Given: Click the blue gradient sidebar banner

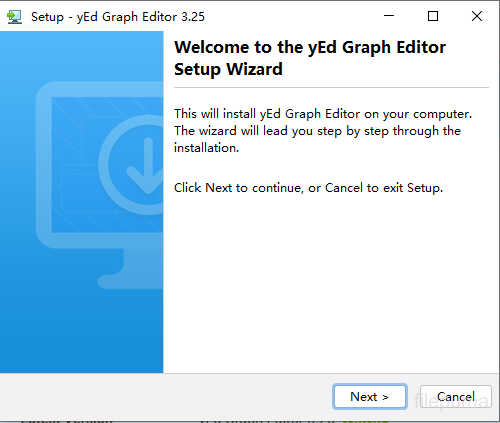Looking at the screenshot, I should tap(81, 202).
